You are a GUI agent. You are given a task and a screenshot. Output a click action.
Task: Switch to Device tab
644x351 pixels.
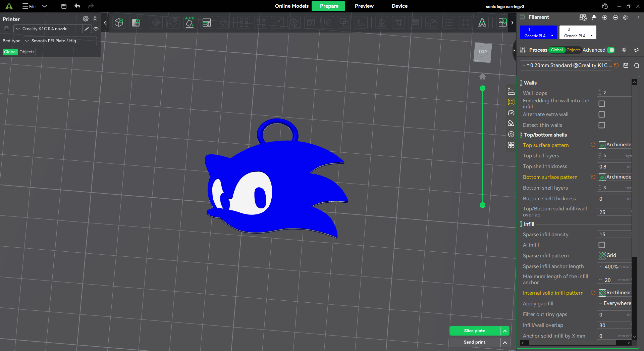click(399, 6)
